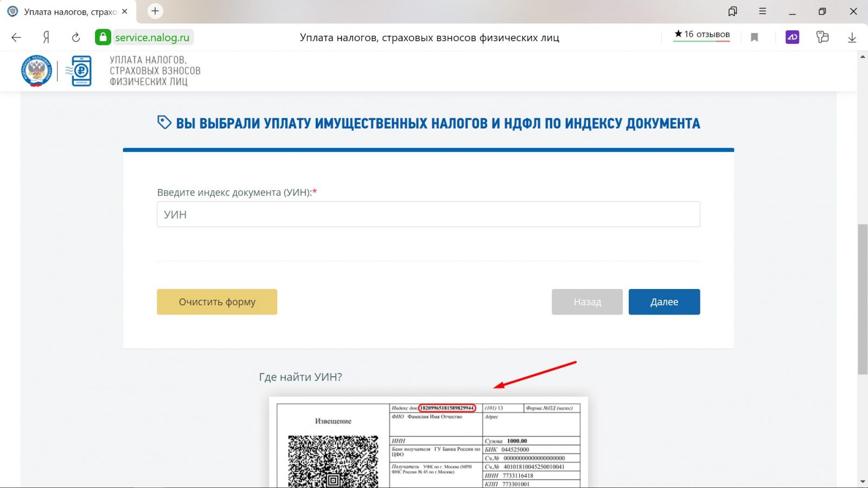Open a new tab with plus button
Screen dimensions: 868x488
(x=155, y=11)
